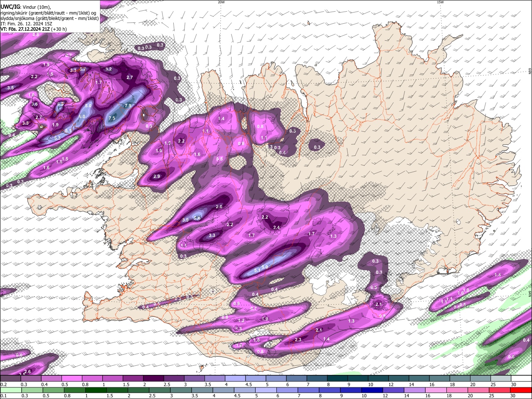Click the 'slydda/snjókoma' legend description line
This screenshot has height=399, width=532.
(x=49, y=18)
